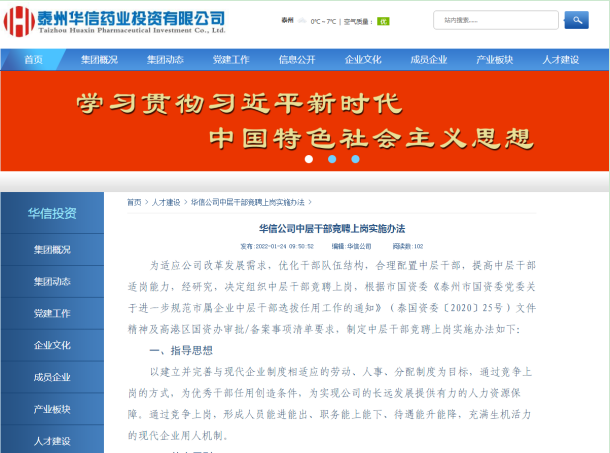Click the red Xi Jinping Thought banner
This screenshot has width=610, height=453.
(x=304, y=120)
